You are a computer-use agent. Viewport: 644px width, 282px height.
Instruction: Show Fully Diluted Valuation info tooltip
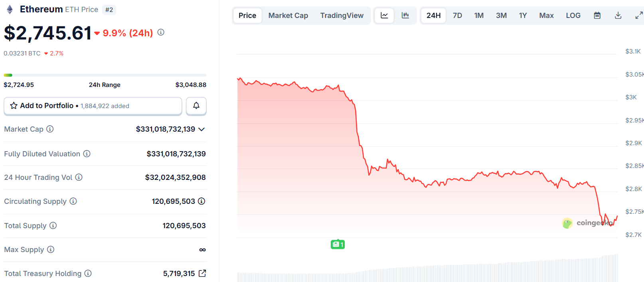(87, 154)
